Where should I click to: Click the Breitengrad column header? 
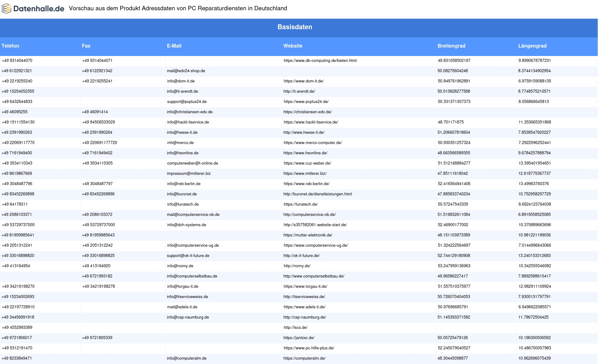click(x=451, y=46)
